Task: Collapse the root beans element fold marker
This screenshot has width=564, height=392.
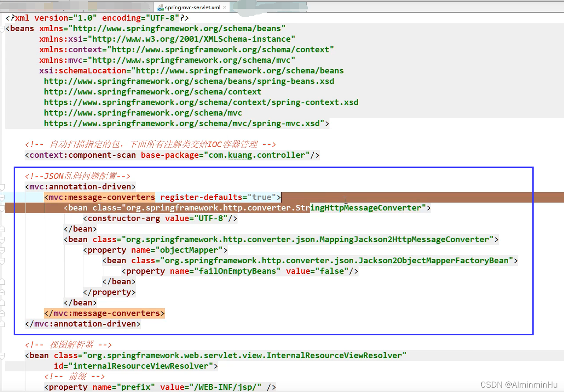Action: pos(2,29)
